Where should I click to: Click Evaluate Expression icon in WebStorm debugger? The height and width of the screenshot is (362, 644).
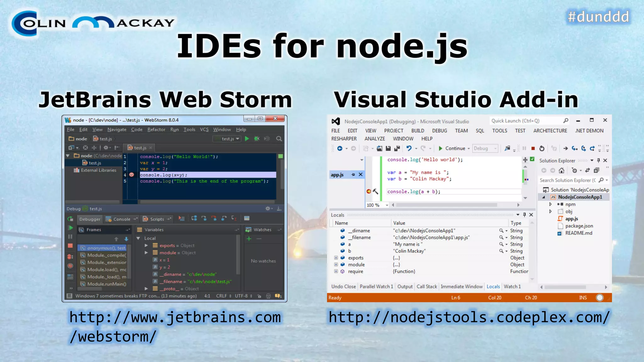click(247, 218)
